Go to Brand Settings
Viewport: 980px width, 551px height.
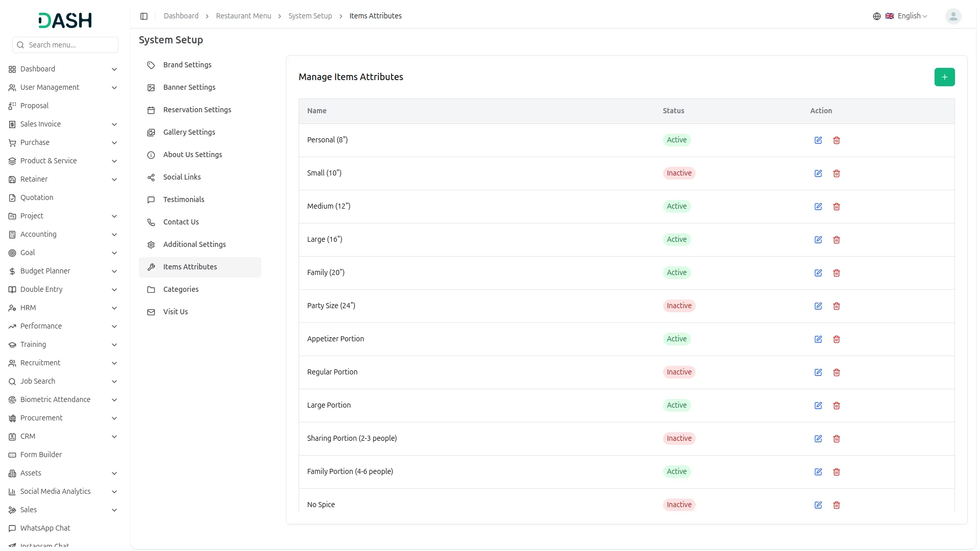pos(187,65)
